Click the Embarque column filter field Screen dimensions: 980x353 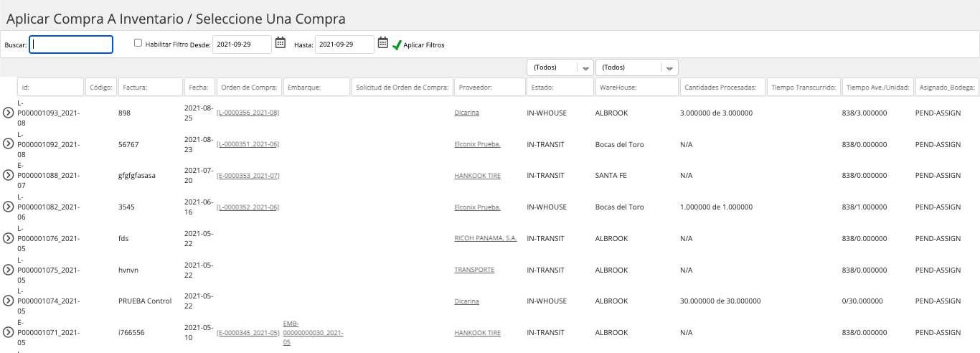316,87
